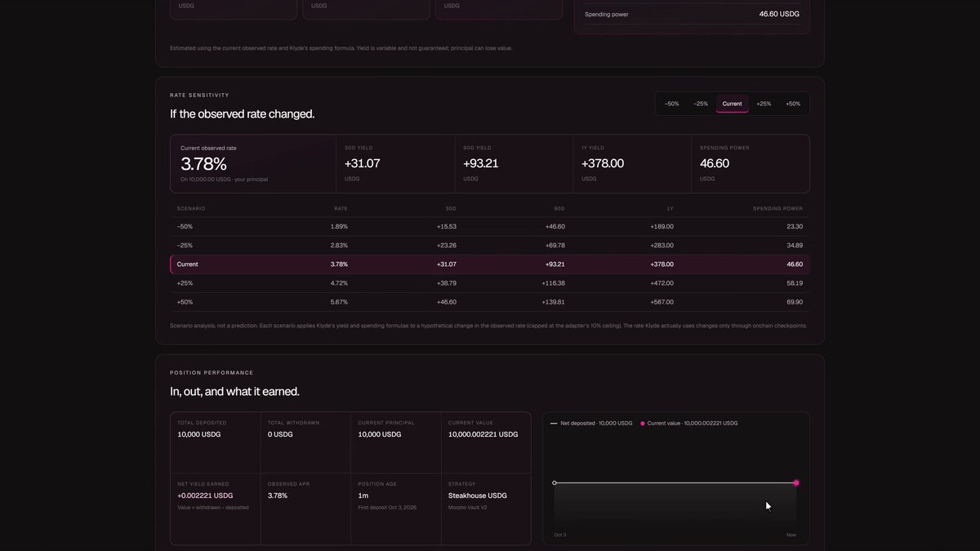Click the +283.00 one-year value
The width and height of the screenshot is (980, 551).
click(x=661, y=246)
